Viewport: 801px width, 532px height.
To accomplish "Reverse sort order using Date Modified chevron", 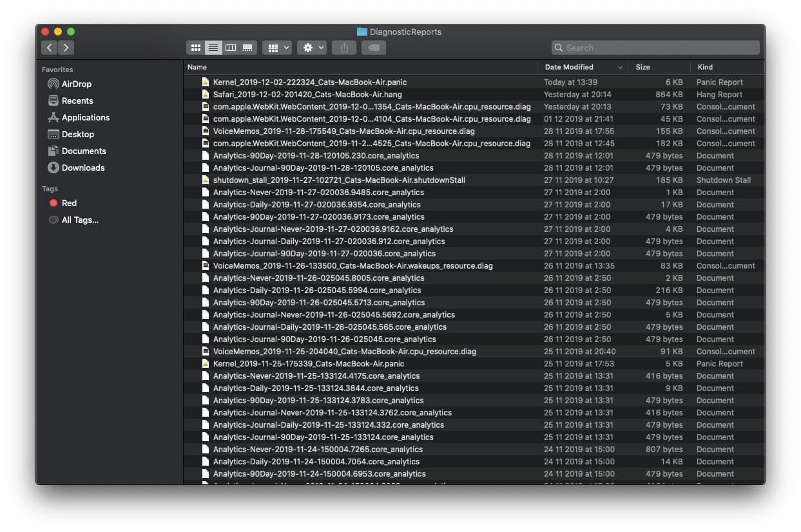I will (x=621, y=67).
